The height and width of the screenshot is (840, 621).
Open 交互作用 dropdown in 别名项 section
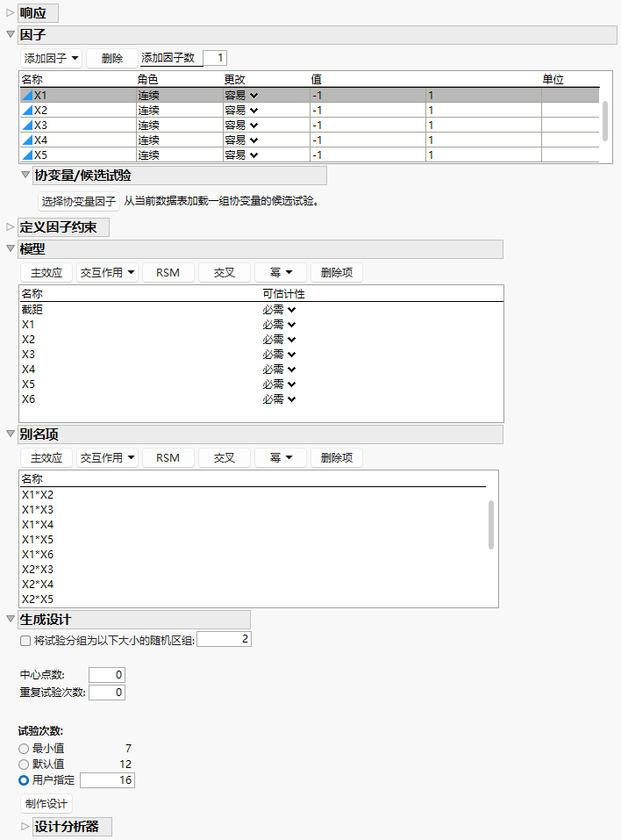coord(107,458)
